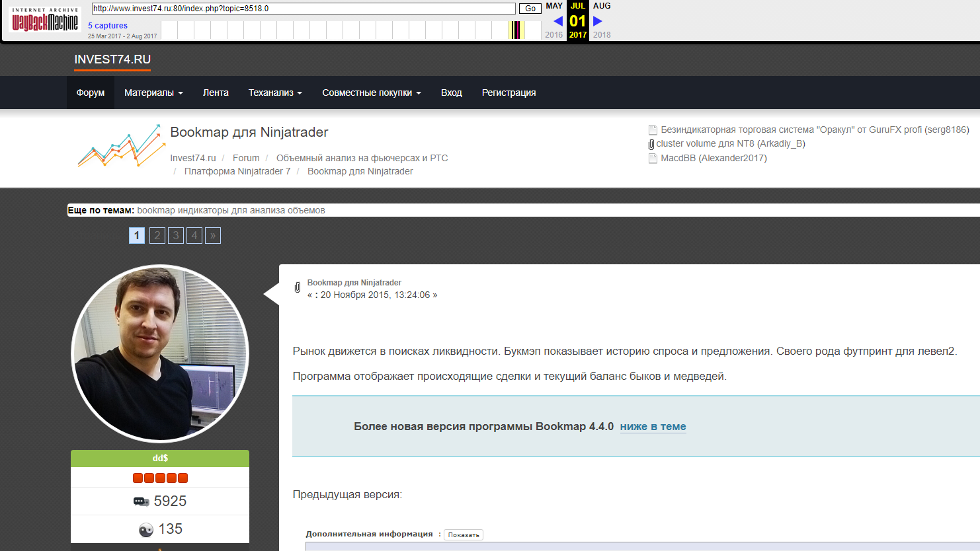Expand the Материалы dropdown menu
The image size is (980, 551).
pos(153,92)
